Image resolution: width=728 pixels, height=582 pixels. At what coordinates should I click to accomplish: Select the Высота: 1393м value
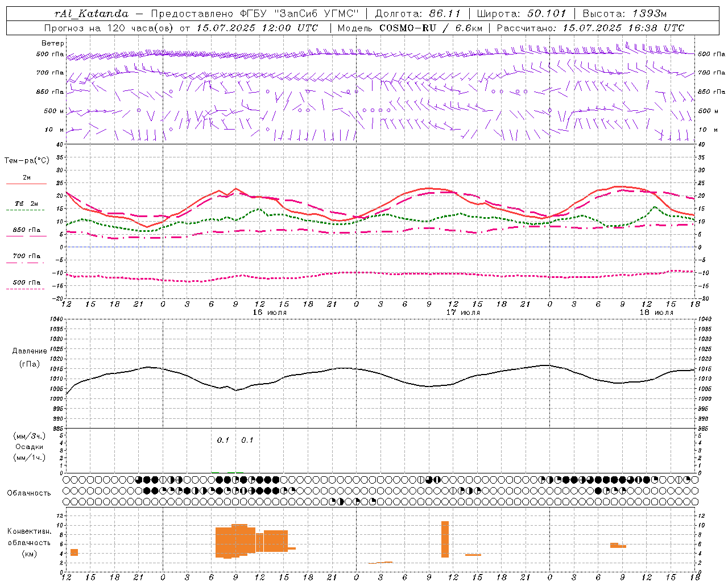click(x=624, y=14)
